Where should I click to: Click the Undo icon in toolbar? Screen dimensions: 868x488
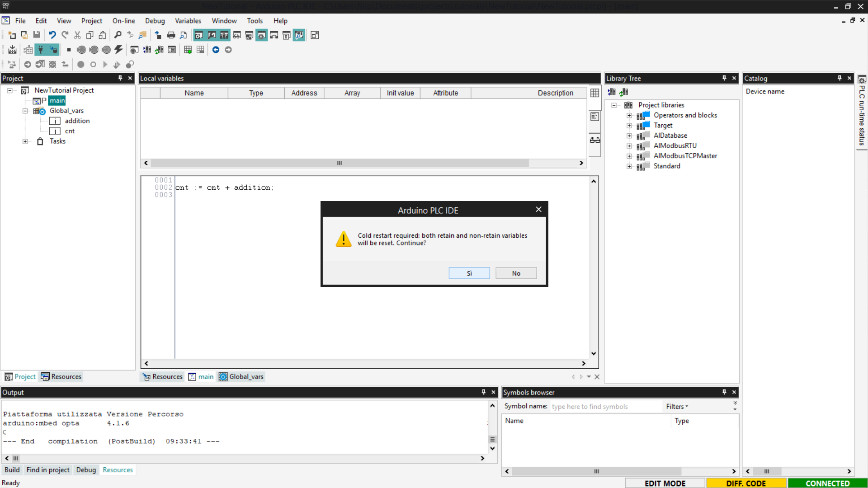tap(52, 35)
